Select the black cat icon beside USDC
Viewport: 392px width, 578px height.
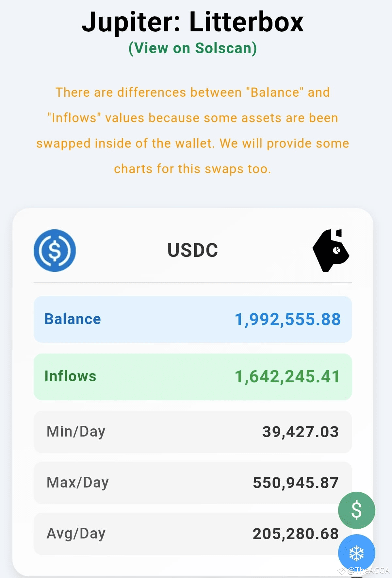pyautogui.click(x=332, y=250)
